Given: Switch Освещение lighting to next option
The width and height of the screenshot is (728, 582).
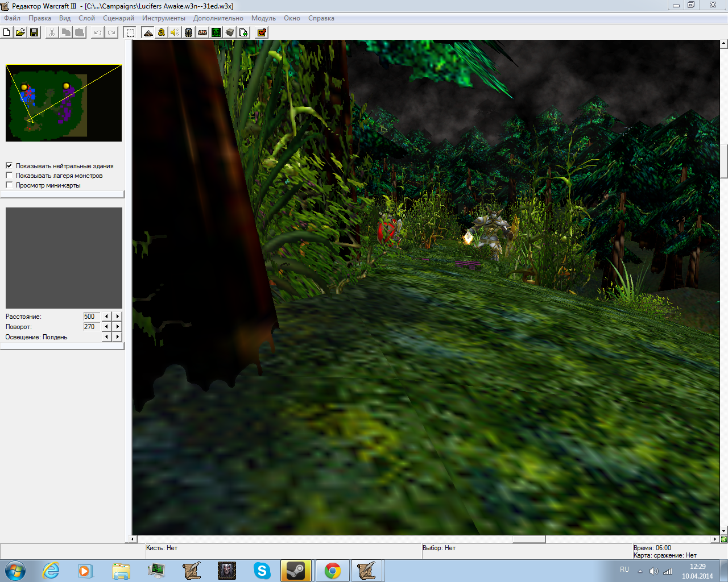Looking at the screenshot, I should tap(117, 337).
